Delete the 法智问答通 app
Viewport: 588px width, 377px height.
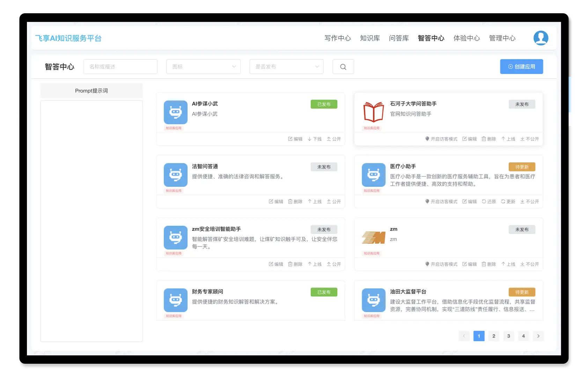tap(295, 201)
